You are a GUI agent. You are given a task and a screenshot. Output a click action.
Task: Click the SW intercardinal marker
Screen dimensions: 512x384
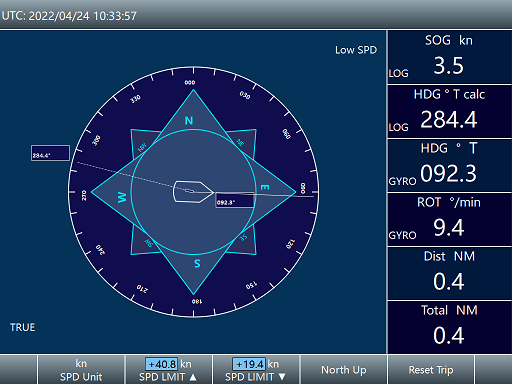pyautogui.click(x=148, y=243)
